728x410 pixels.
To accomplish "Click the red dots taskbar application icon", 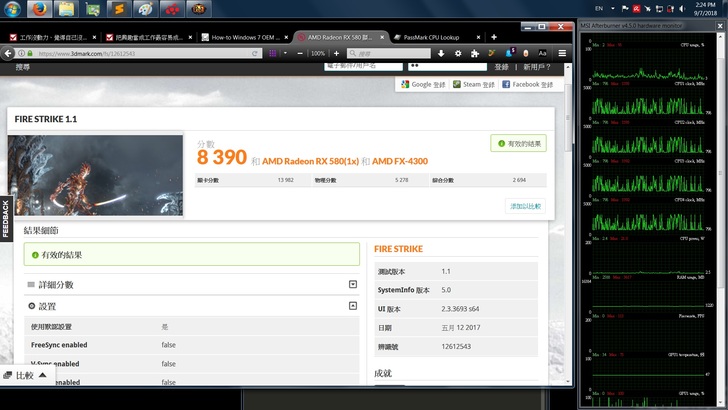I will 172,9.
